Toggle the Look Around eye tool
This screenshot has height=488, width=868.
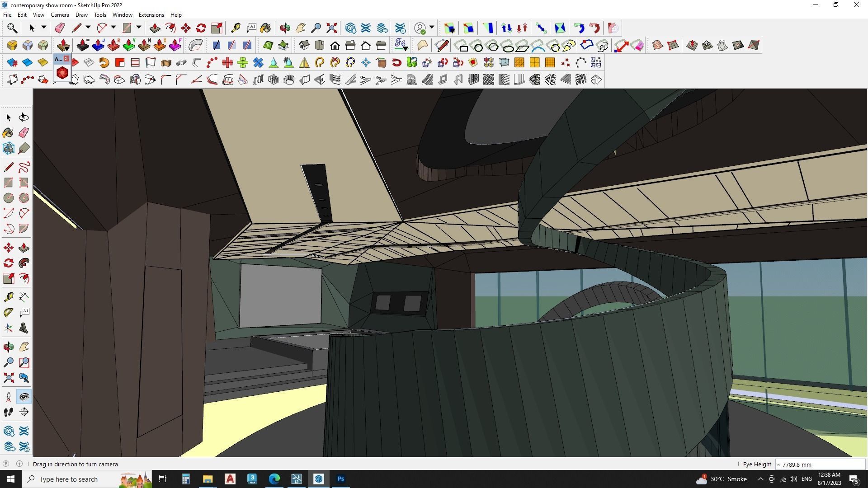point(24,397)
